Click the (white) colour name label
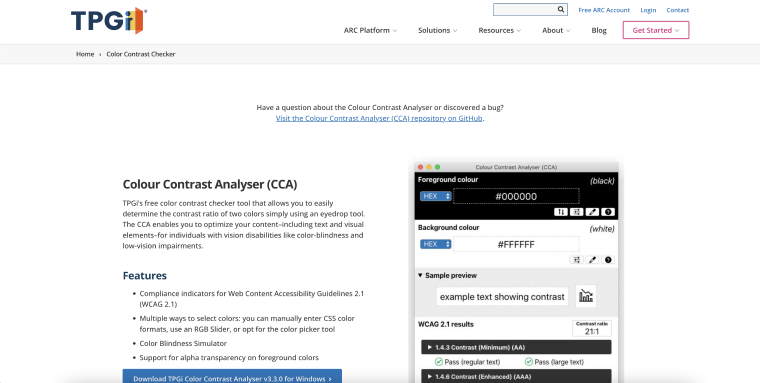The height and width of the screenshot is (383, 760). coord(602,229)
